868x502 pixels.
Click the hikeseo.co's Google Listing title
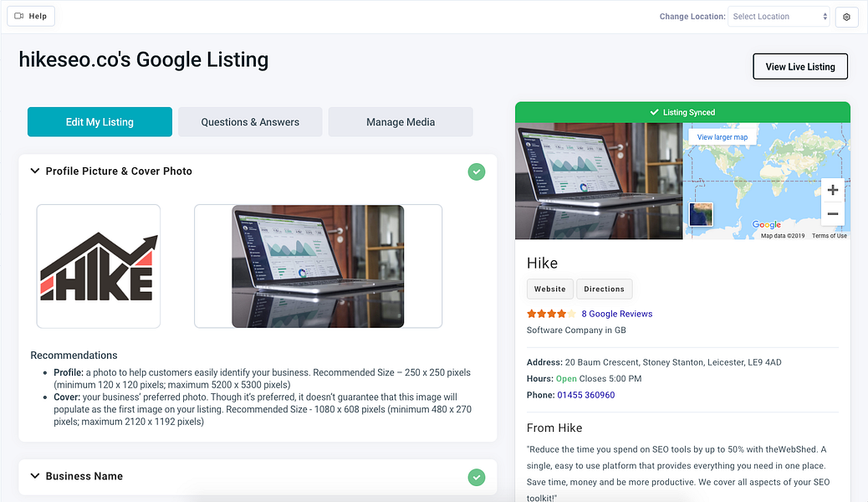[143, 60]
